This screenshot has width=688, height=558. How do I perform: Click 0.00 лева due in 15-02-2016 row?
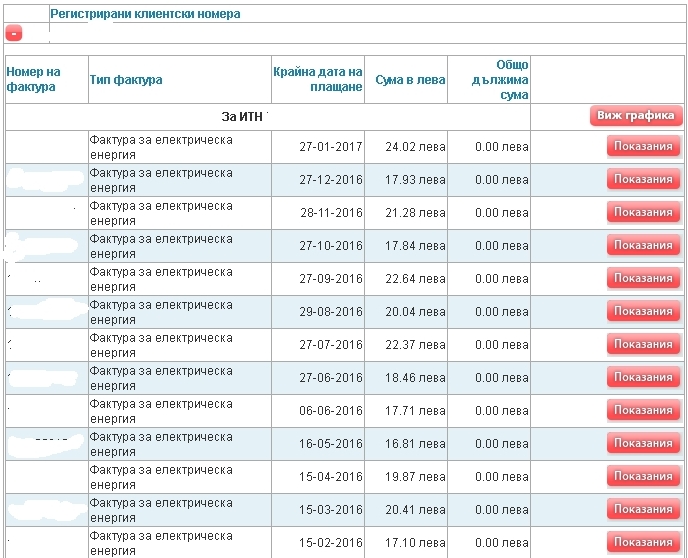(502, 543)
